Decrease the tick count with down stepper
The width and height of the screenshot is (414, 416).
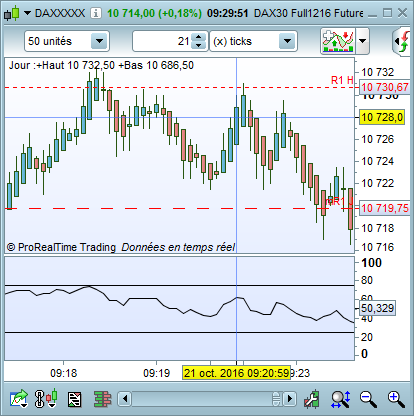coord(199,45)
